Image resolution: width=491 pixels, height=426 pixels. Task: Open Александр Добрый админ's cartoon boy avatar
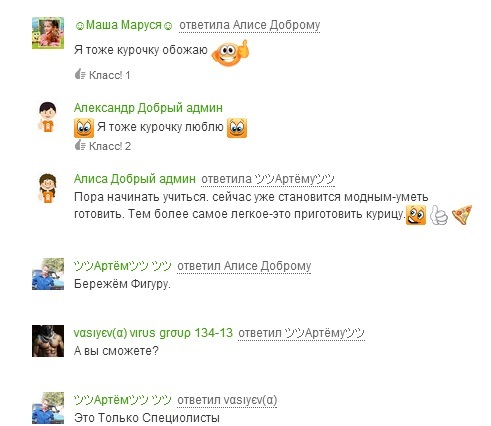pyautogui.click(x=48, y=117)
